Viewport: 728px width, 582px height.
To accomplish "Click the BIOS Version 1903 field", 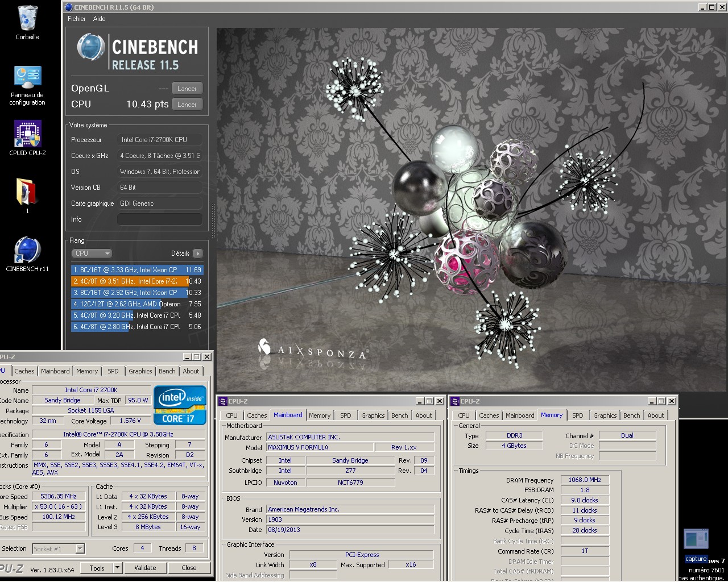I will coord(350,519).
